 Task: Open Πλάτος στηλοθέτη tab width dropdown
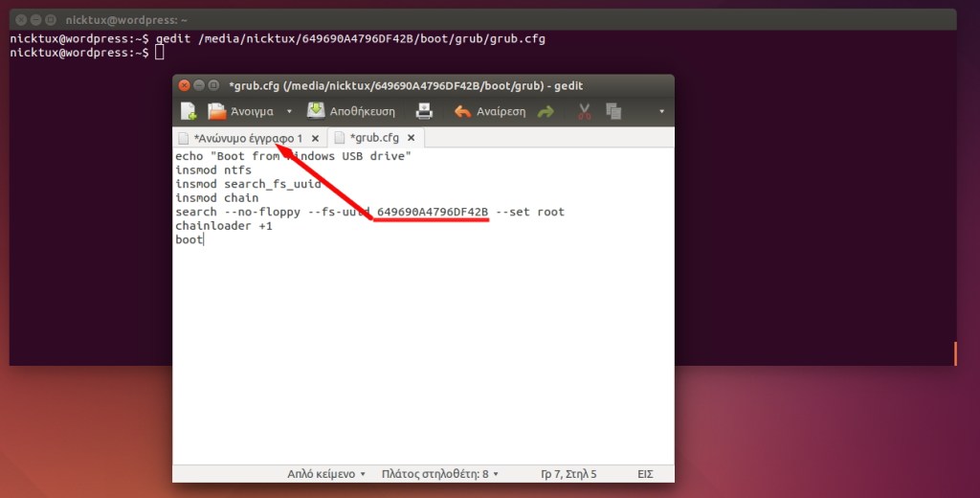pos(439,473)
